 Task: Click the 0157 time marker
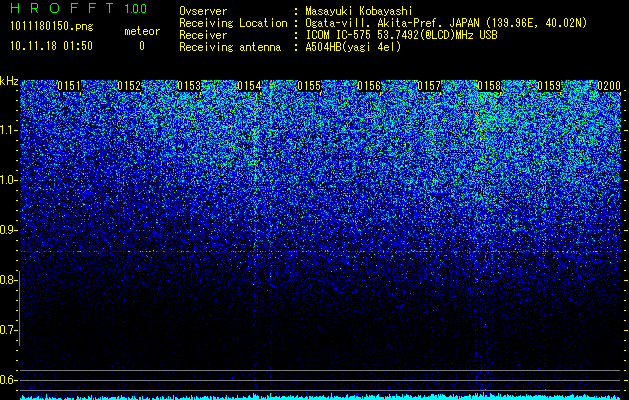429,86
